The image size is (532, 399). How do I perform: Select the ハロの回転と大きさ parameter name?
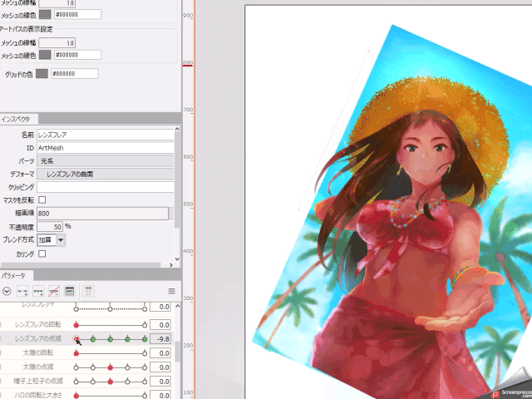(x=38, y=396)
